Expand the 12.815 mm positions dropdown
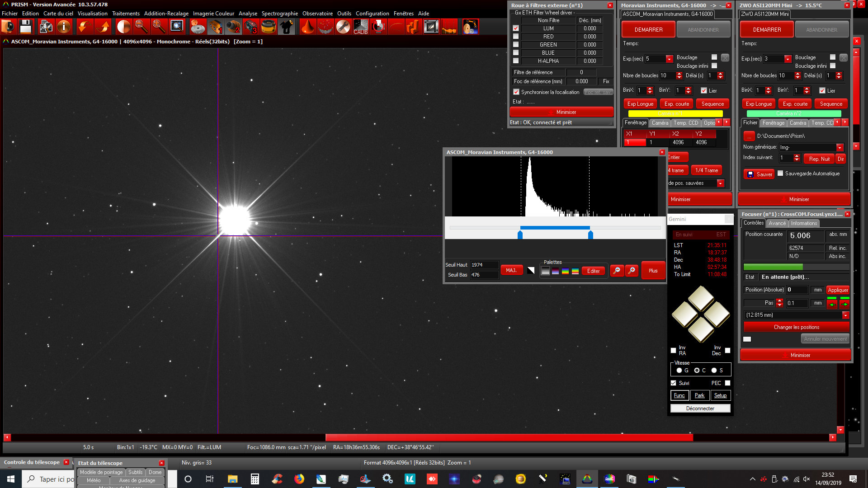Image resolution: width=868 pixels, height=488 pixels. point(845,315)
